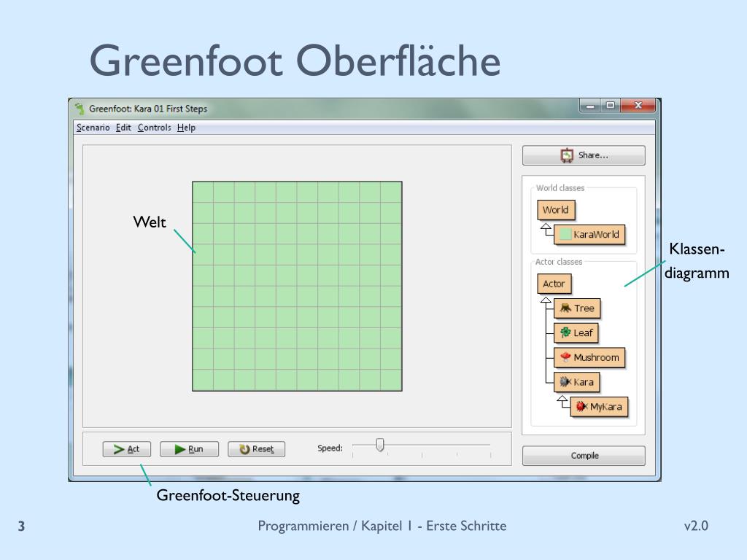Click the Share button

[x=584, y=155]
